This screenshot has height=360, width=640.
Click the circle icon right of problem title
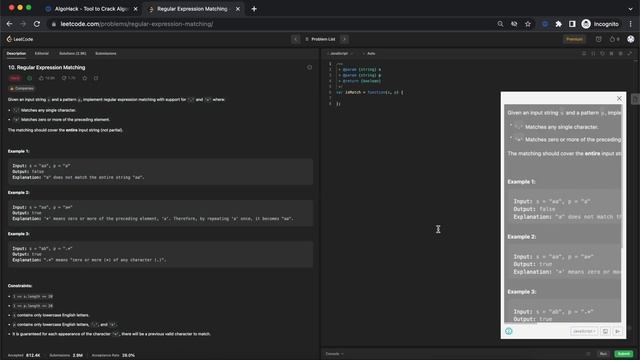tap(309, 67)
